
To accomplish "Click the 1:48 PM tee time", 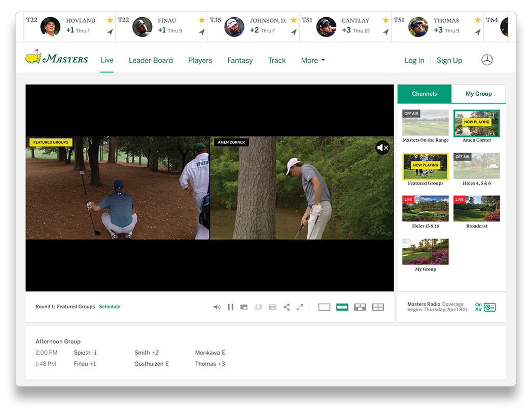I will (x=46, y=364).
